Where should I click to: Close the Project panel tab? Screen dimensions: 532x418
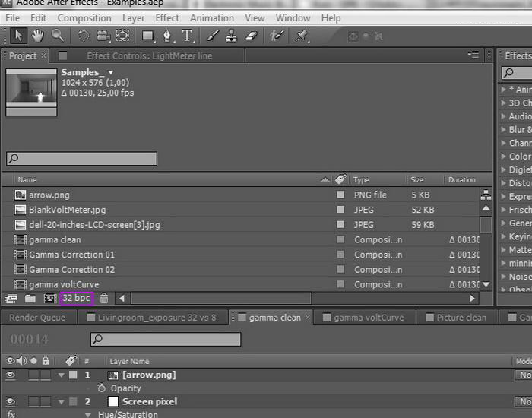pos(43,55)
